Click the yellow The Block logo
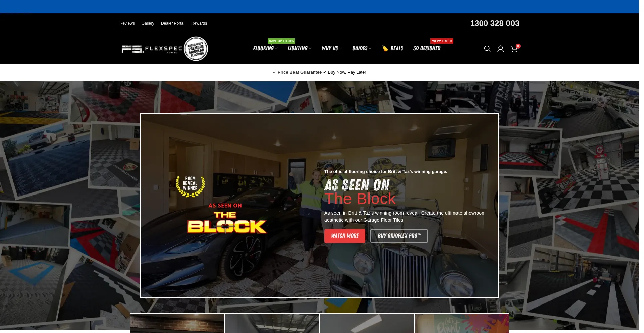Screen dimensions: 644x333 [227, 222]
